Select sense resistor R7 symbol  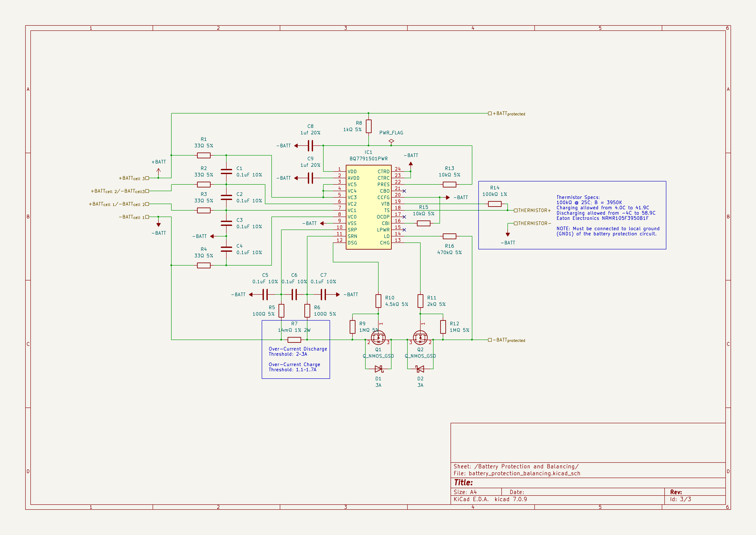(294, 340)
